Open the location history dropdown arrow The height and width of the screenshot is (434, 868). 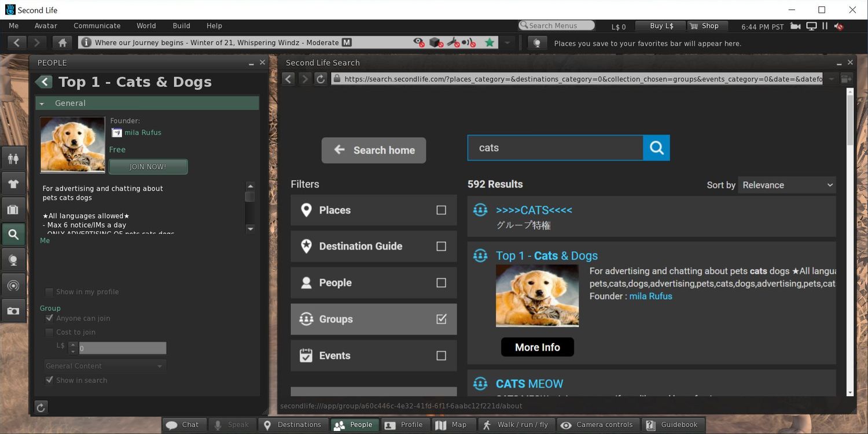(507, 43)
